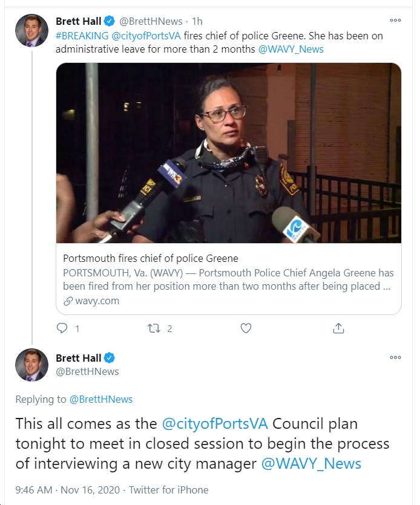The height and width of the screenshot is (505, 420).
Task: Open @WAVY_News mention in reply tweet
Action: click(311, 464)
